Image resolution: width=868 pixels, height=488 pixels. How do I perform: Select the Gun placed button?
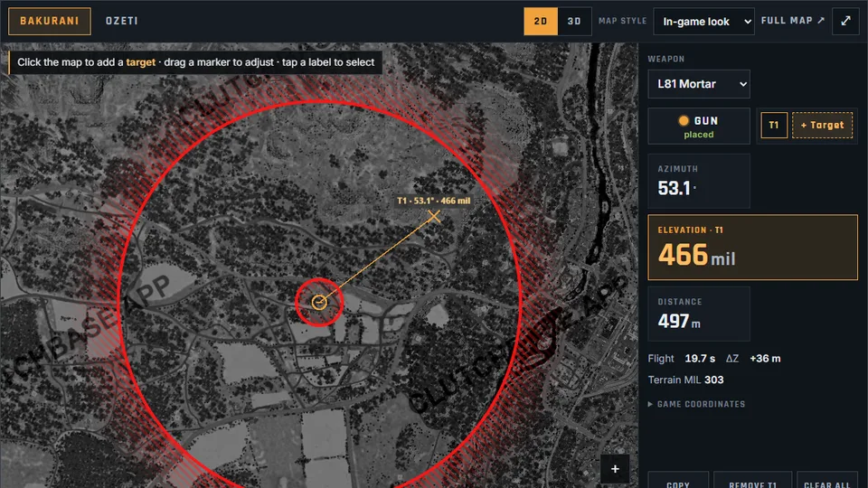[x=699, y=127]
